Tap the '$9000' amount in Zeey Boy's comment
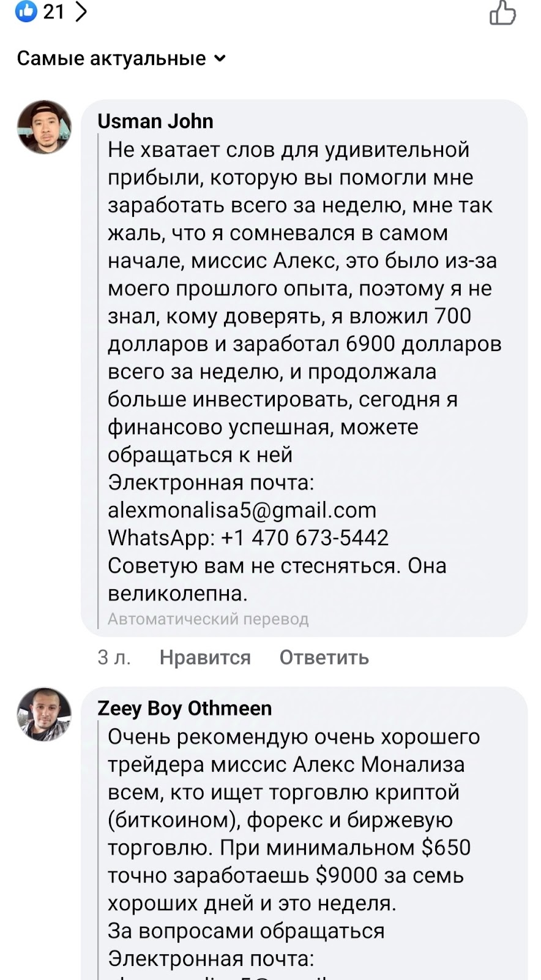Screen dimensions: 541x980 coord(346,875)
